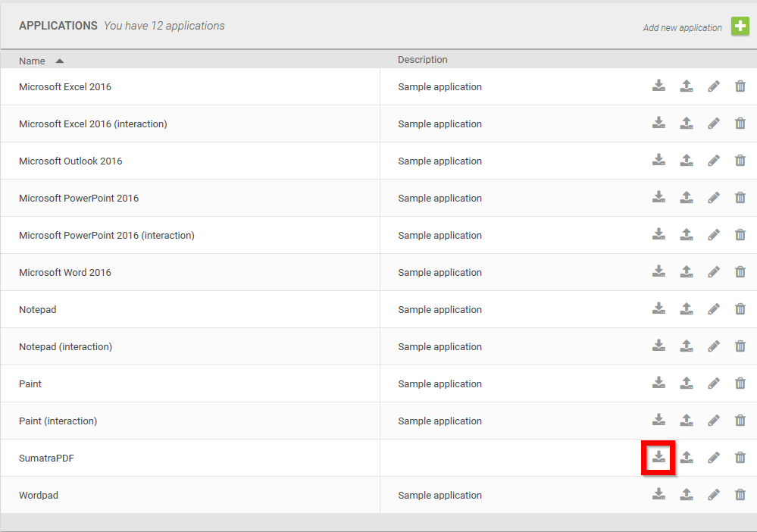Download icon for Notepad (interaction)
This screenshot has width=757, height=532.
click(x=658, y=346)
